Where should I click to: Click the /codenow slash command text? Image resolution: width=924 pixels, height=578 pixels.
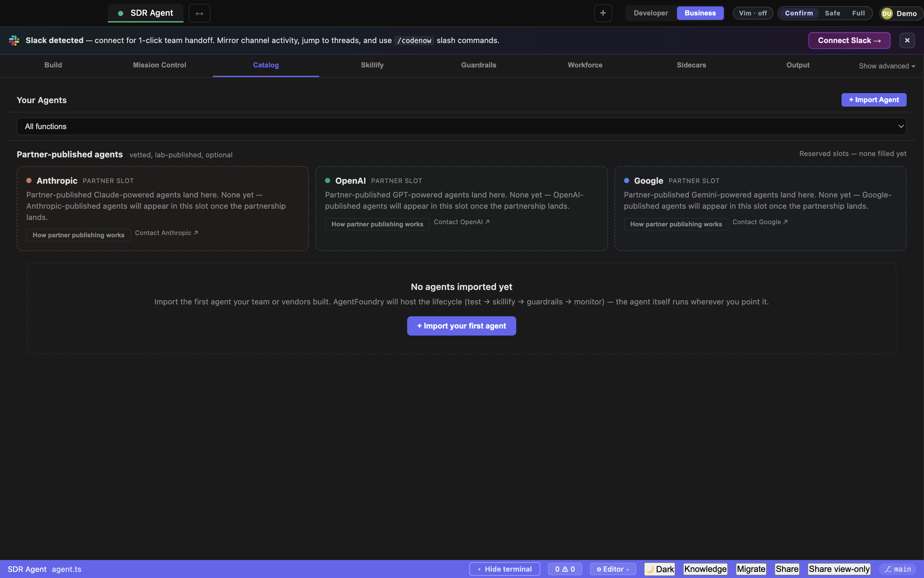414,40
